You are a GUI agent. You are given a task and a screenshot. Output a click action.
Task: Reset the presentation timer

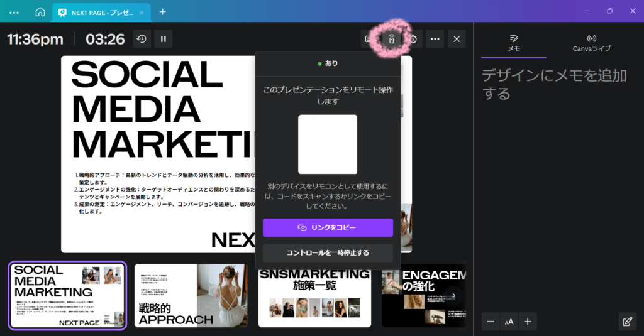[142, 39]
